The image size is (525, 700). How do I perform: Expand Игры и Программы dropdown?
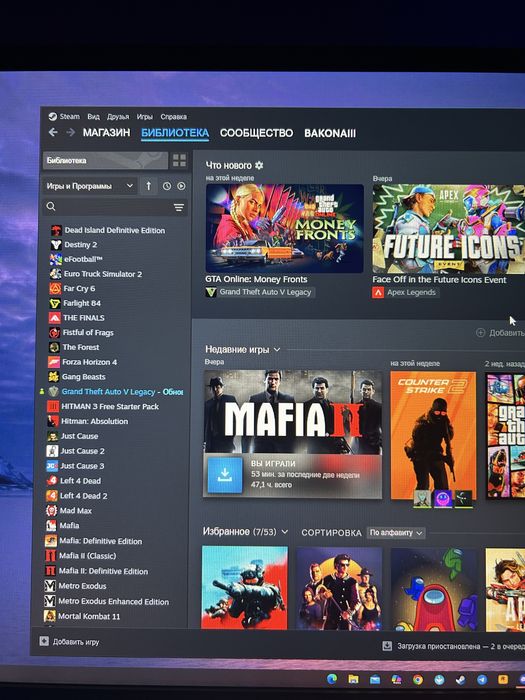[90, 186]
